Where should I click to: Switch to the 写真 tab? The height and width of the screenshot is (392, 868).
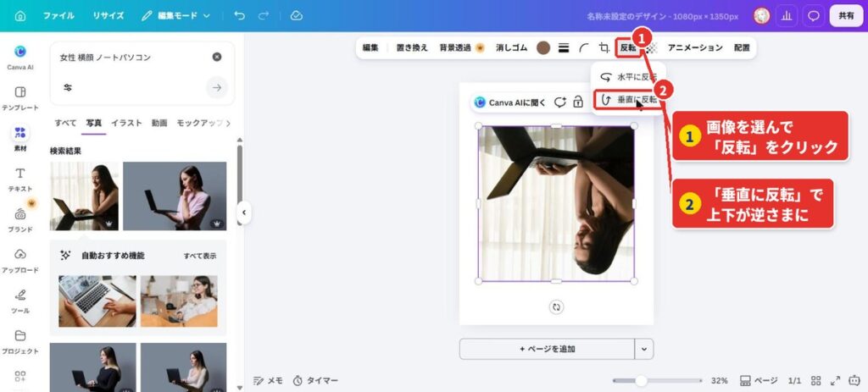[x=93, y=124]
